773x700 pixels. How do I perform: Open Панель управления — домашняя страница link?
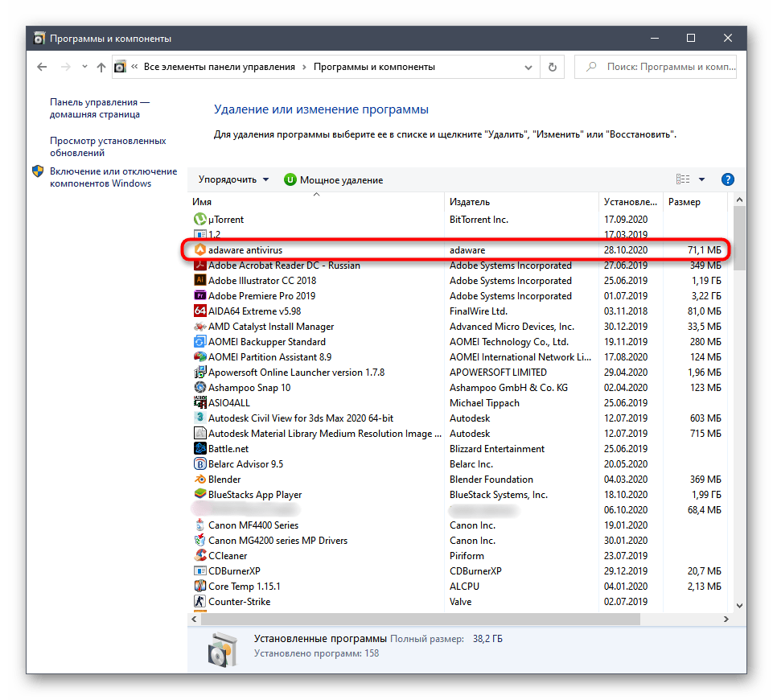[x=99, y=108]
